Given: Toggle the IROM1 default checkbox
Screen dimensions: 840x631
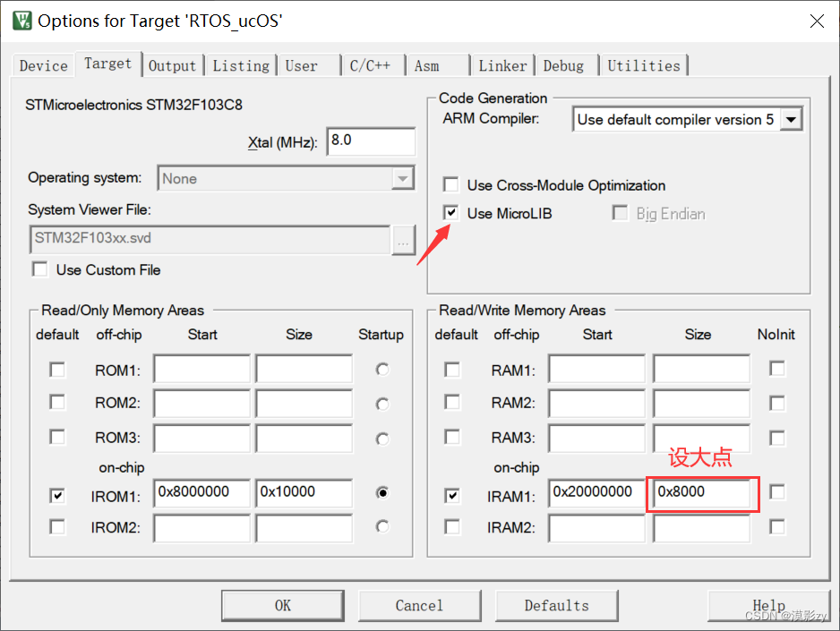Looking at the screenshot, I should pos(57,495).
